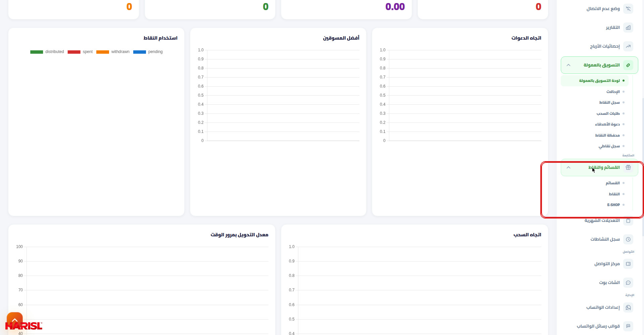Open the E-SHOP submenu item
The image size is (644, 335).
[613, 205]
